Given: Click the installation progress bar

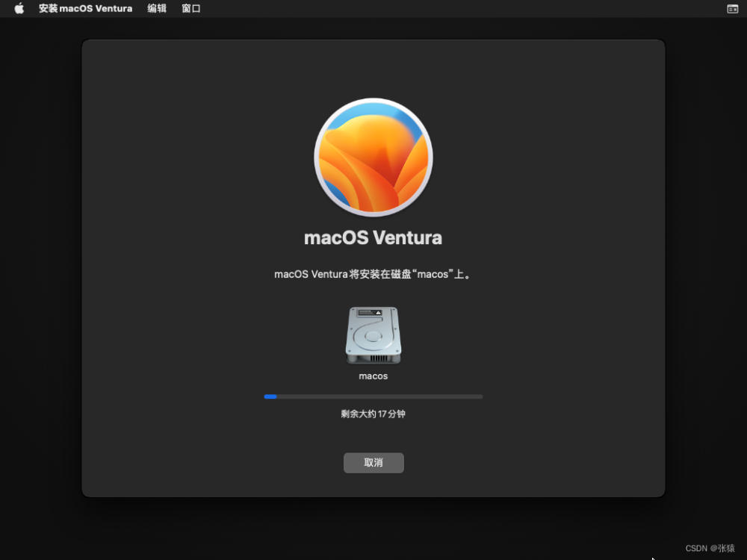Looking at the screenshot, I should pyautogui.click(x=373, y=396).
